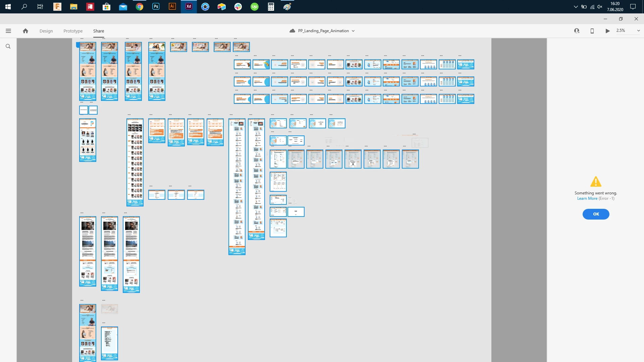Show hidden system tray icons

pos(576,7)
